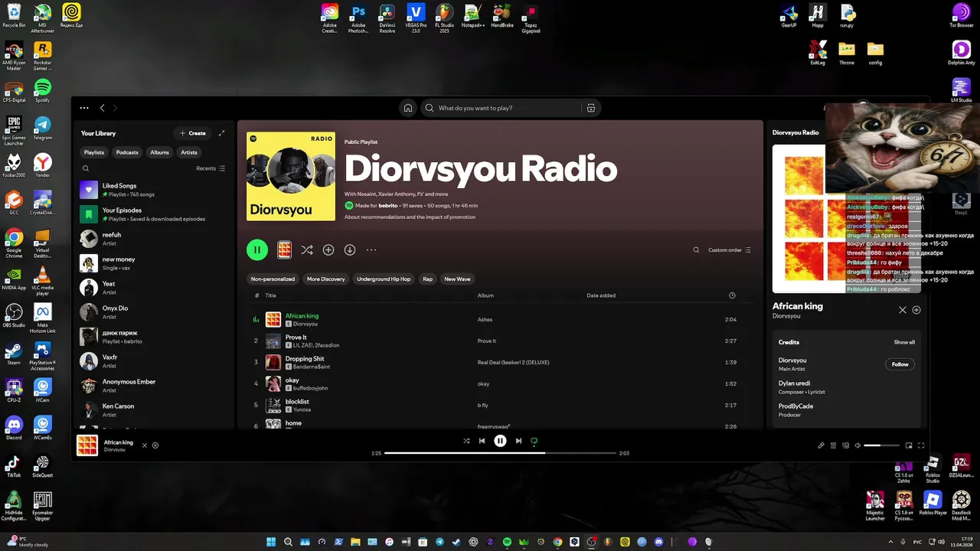Image resolution: width=980 pixels, height=551 pixels.
Task: Open the lyrics microphone view
Action: click(821, 445)
